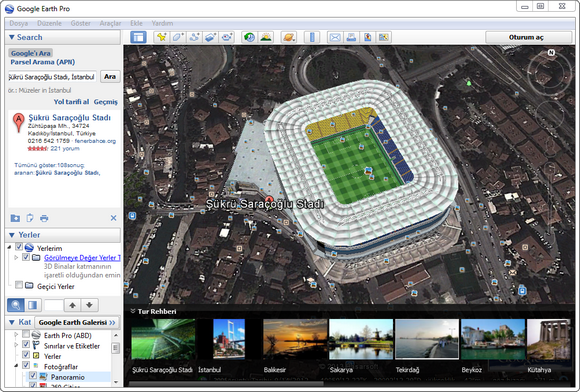Click the look-around compass ring control
The width and height of the screenshot is (580, 392).
point(550,73)
